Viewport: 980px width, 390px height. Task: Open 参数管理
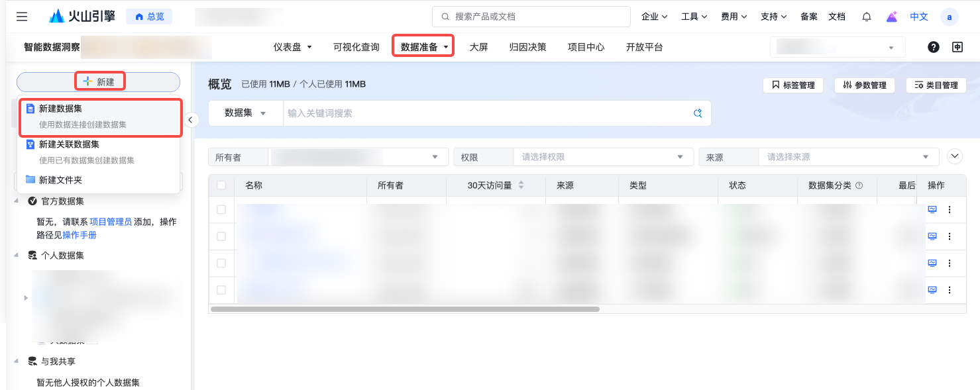[x=865, y=85]
